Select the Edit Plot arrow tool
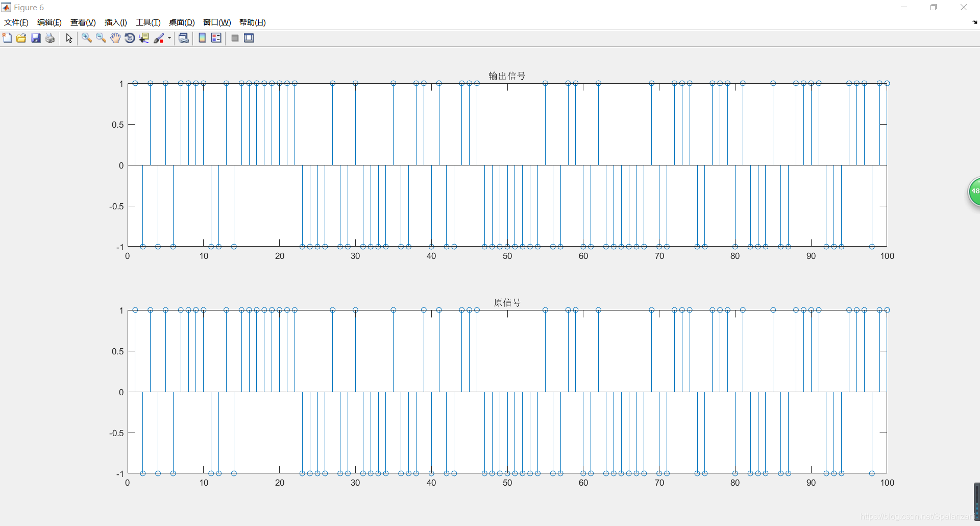 coord(69,38)
